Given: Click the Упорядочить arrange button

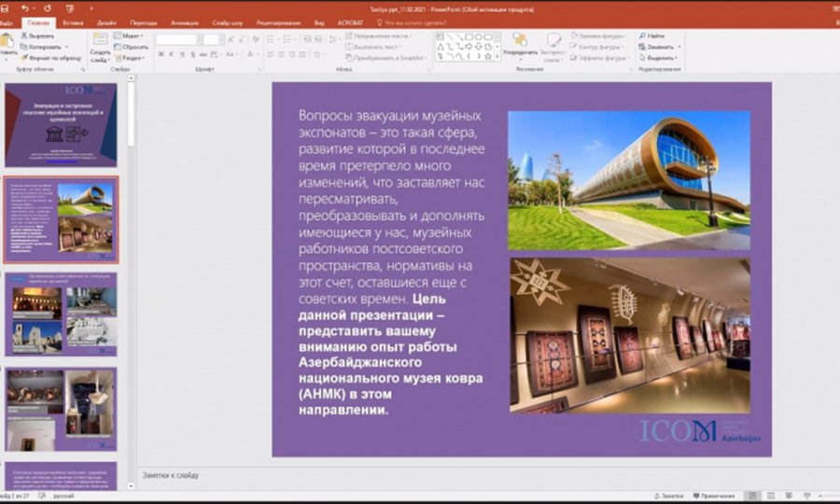Looking at the screenshot, I should click(x=520, y=47).
